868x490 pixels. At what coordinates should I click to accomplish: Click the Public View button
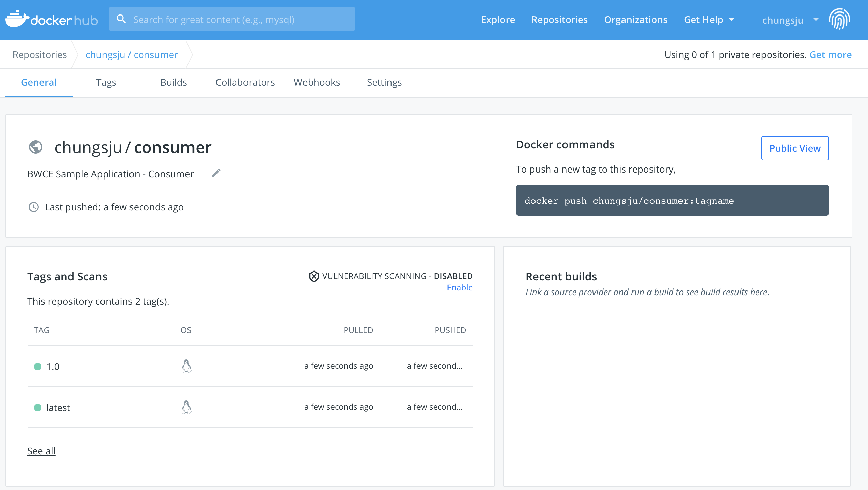795,148
